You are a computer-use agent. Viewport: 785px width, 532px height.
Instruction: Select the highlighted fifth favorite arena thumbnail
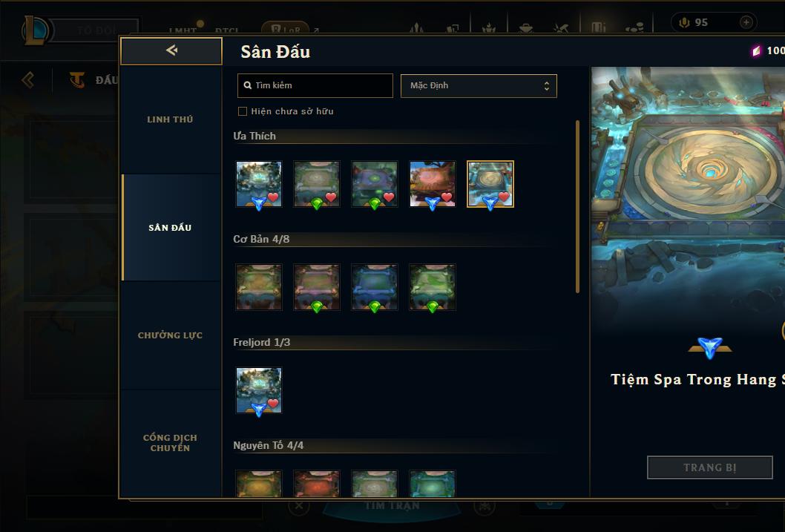[490, 184]
